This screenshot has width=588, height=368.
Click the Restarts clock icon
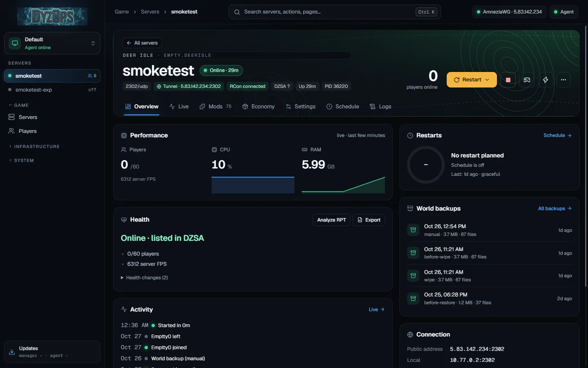coord(410,135)
